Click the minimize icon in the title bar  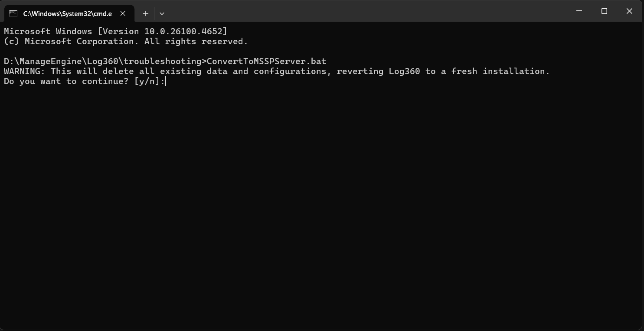click(x=579, y=11)
